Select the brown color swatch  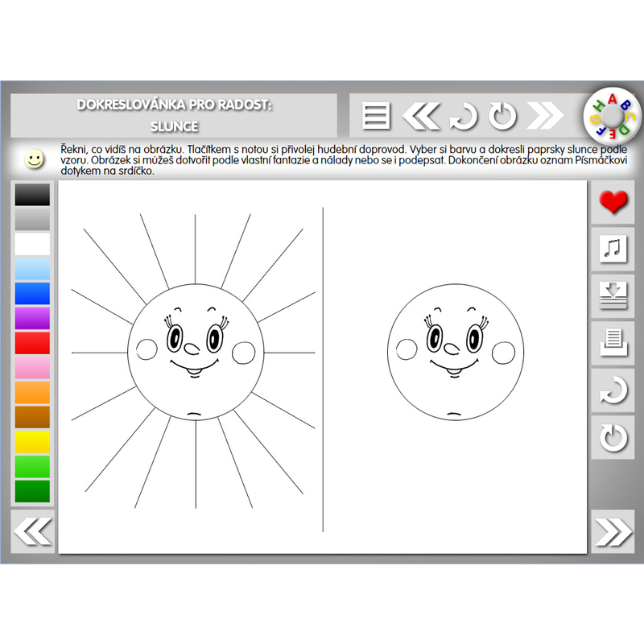click(x=32, y=417)
